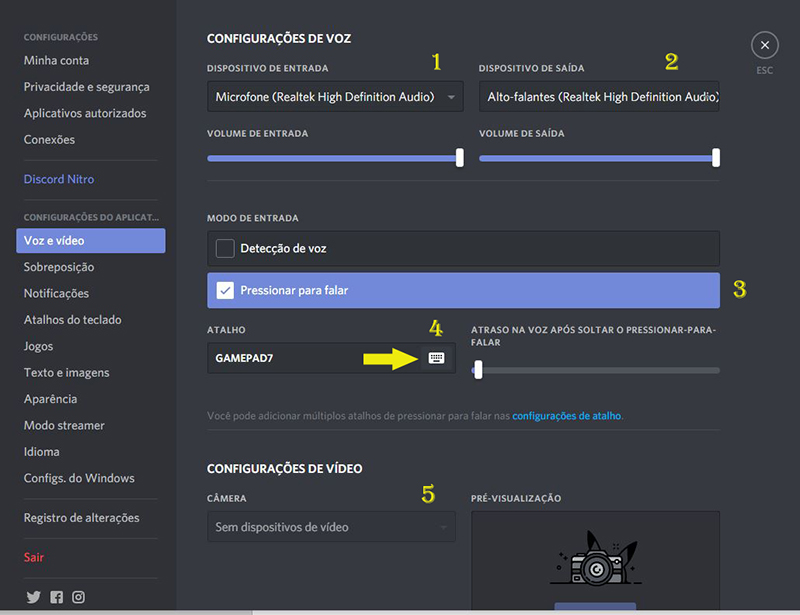Open Discord's Instagram page icon
This screenshot has height=615, width=800.
point(78,597)
